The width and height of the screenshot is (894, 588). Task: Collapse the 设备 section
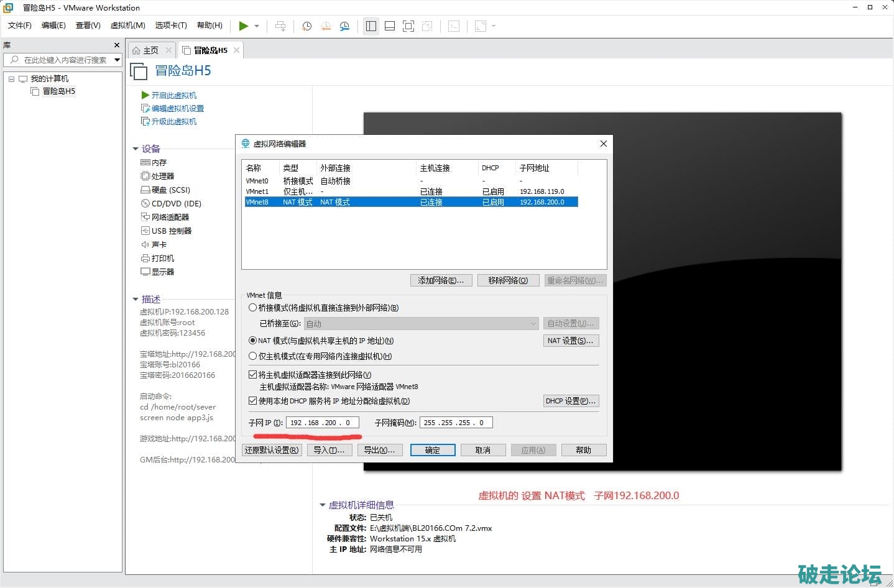point(136,149)
